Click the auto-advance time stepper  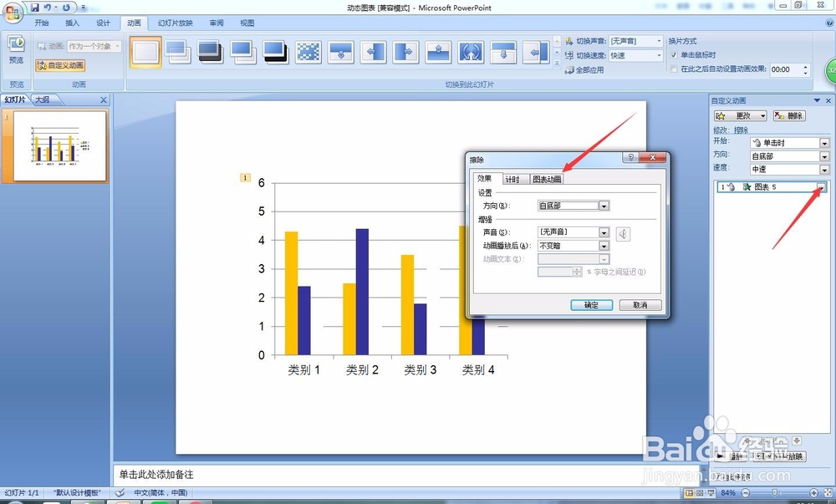(x=805, y=70)
